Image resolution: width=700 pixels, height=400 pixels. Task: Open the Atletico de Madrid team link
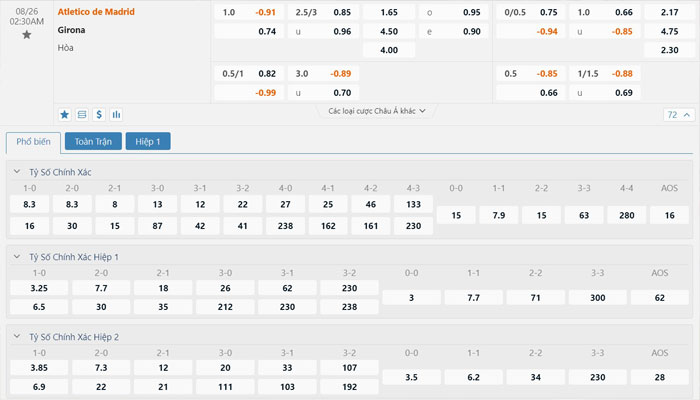point(96,12)
